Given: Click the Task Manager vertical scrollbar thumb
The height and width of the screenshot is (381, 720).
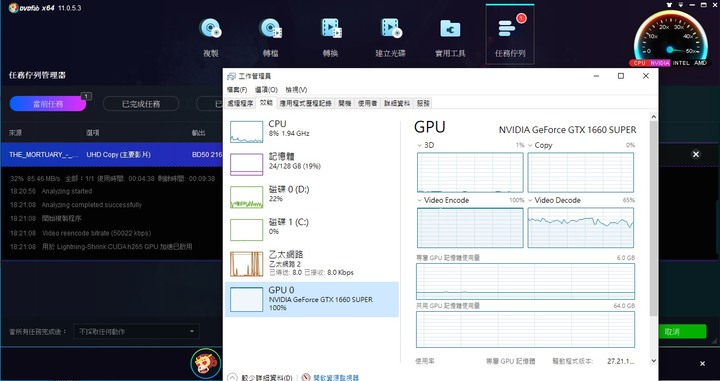Looking at the screenshot, I should click(653, 219).
